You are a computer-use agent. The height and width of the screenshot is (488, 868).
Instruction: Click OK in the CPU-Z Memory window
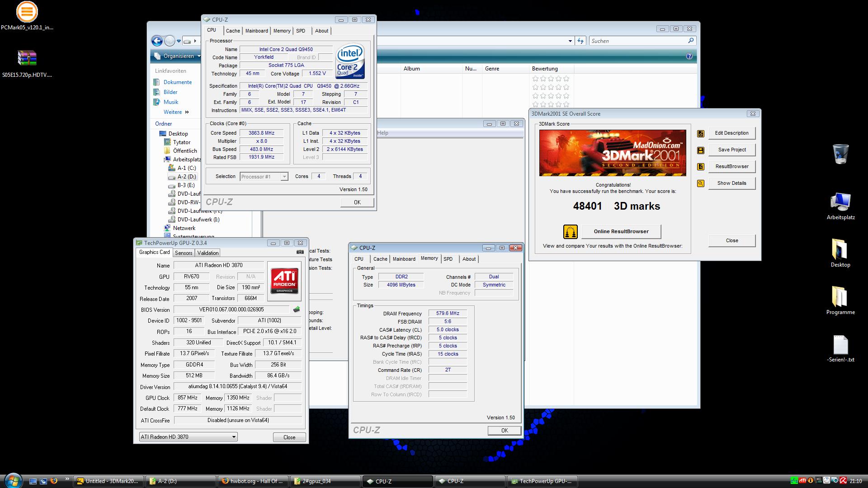click(505, 431)
